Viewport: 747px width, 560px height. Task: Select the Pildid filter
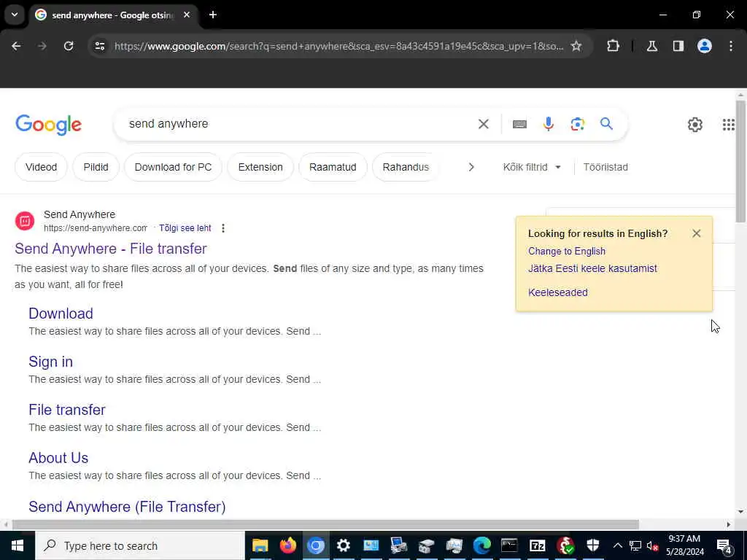(x=96, y=167)
